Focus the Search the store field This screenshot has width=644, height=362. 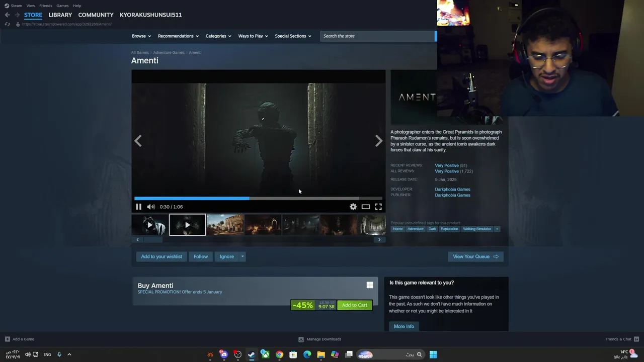pyautogui.click(x=377, y=36)
